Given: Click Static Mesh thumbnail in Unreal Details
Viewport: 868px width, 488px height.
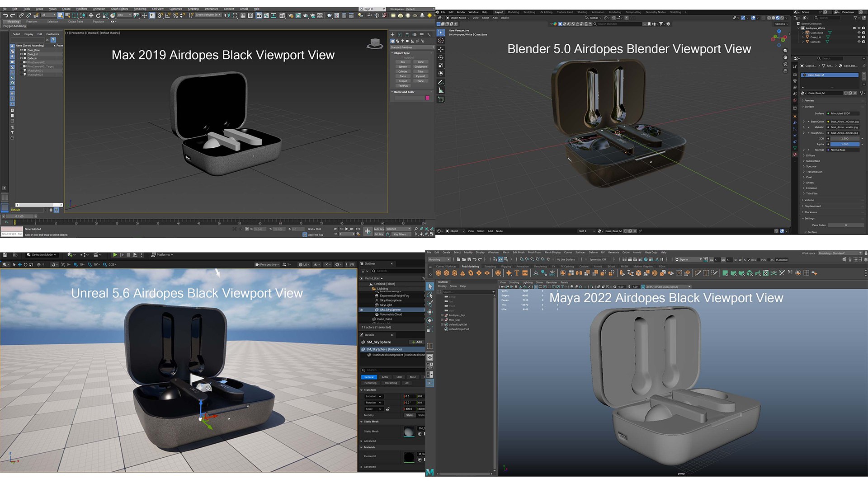Looking at the screenshot, I should [x=409, y=432].
